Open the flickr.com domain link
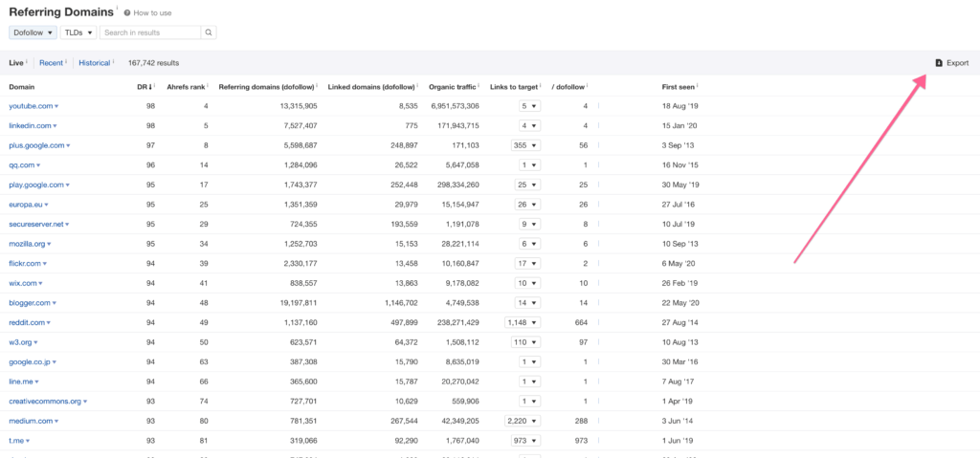This screenshot has width=980, height=458. tap(25, 264)
